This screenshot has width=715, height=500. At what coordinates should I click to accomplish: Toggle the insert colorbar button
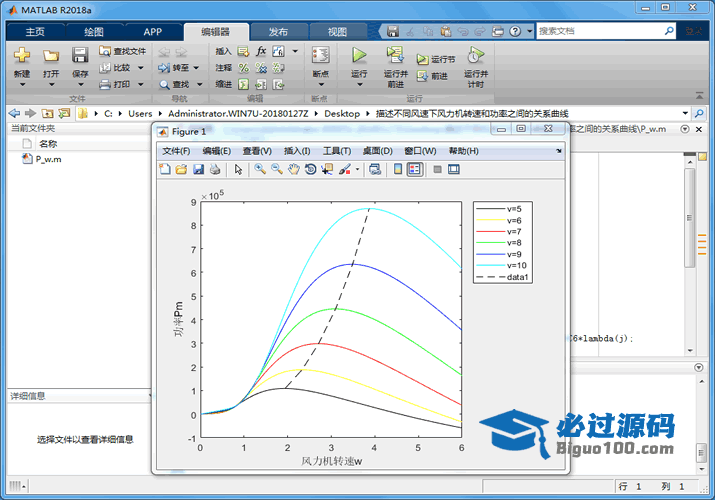click(398, 170)
